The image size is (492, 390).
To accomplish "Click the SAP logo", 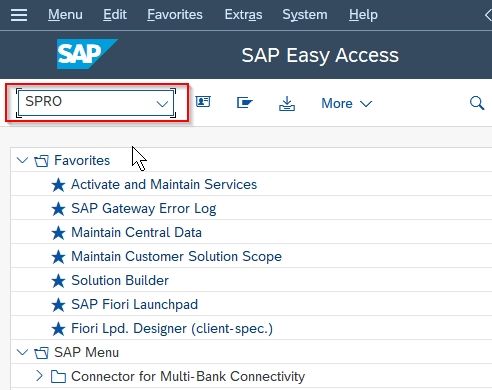I will (x=87, y=54).
